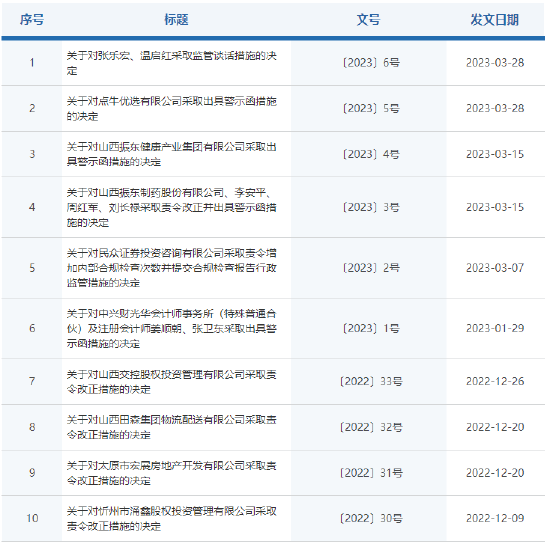550x544 pixels.
Task: Select document number [2023] 2号
Action: [x=371, y=268]
